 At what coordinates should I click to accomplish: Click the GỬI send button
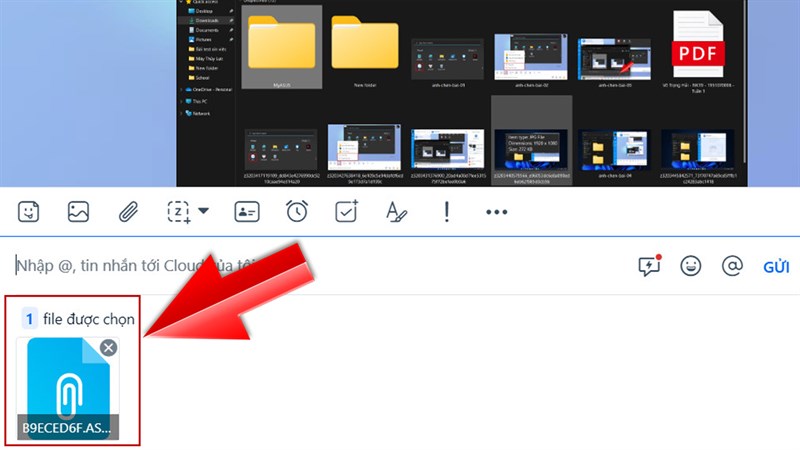(776, 267)
